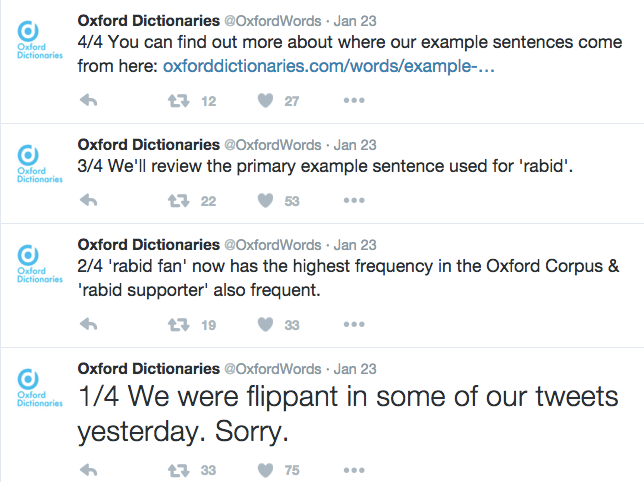Retweet the 3/4 tweet with 22 retweets

(179, 201)
